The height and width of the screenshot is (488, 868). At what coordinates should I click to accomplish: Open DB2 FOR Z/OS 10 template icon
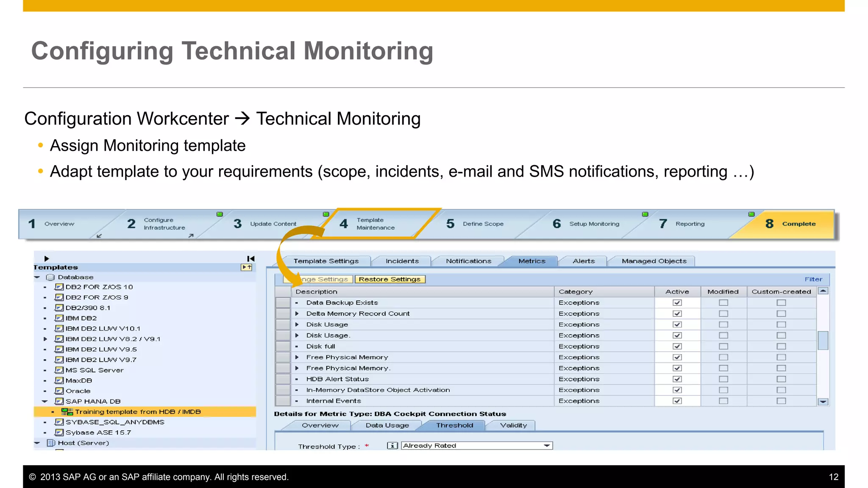click(59, 287)
